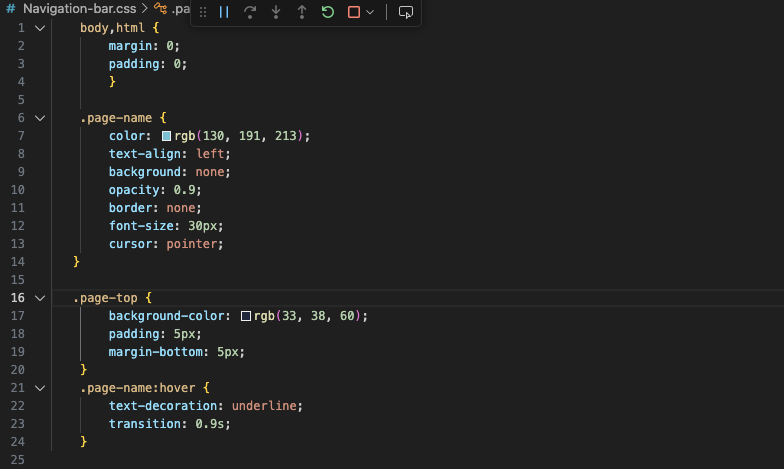Screen dimensions: 784x469
Task: Place cursor on the underline value
Action: coord(265,405)
